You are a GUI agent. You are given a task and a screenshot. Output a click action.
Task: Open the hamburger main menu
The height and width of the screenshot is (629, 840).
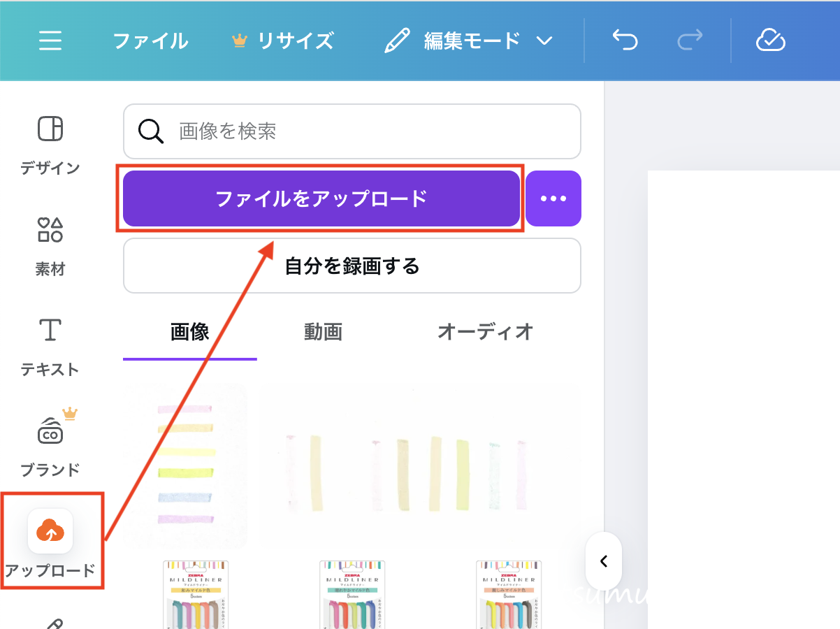[x=50, y=41]
